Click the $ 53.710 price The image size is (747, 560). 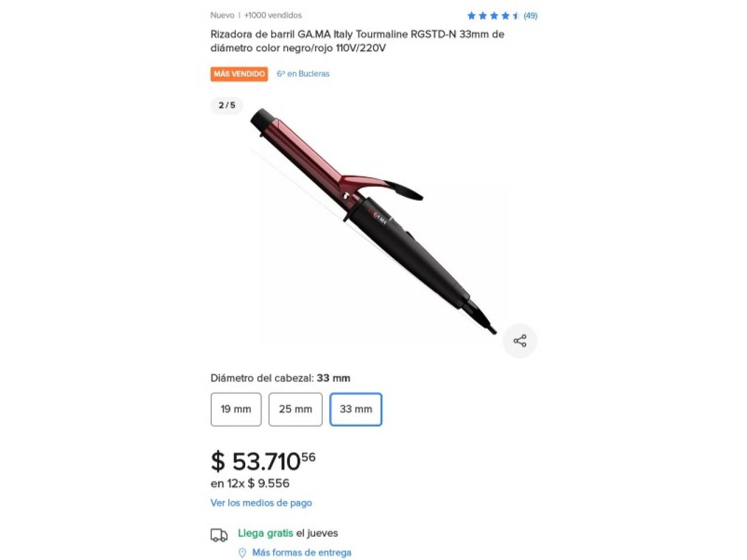pos(263,461)
